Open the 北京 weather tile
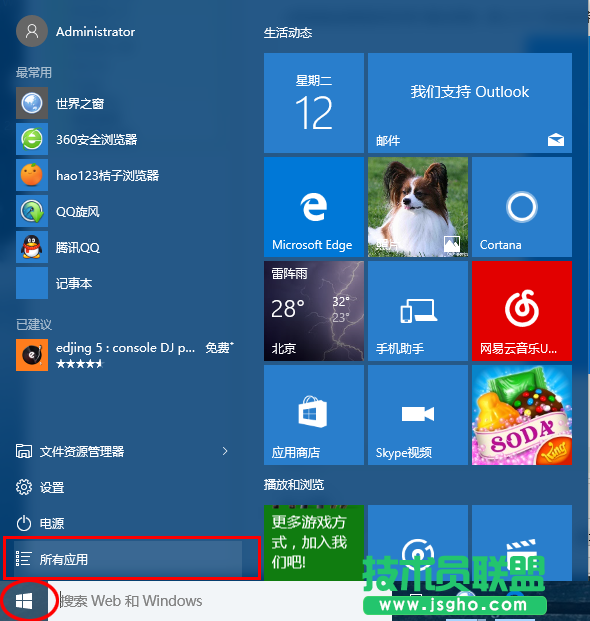Viewport: 590px width, 621px height. click(314, 311)
